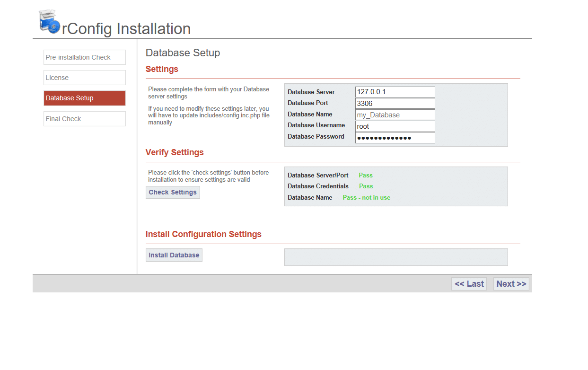This screenshot has height=370, width=588.
Task: Click the 'Database Server/Port' verification label
Action: coord(318,175)
